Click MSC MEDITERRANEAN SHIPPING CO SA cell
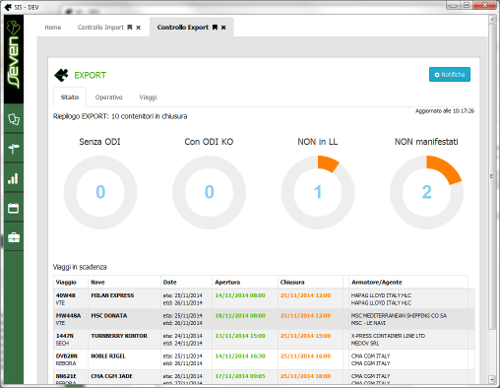The image size is (500, 388). (x=399, y=315)
